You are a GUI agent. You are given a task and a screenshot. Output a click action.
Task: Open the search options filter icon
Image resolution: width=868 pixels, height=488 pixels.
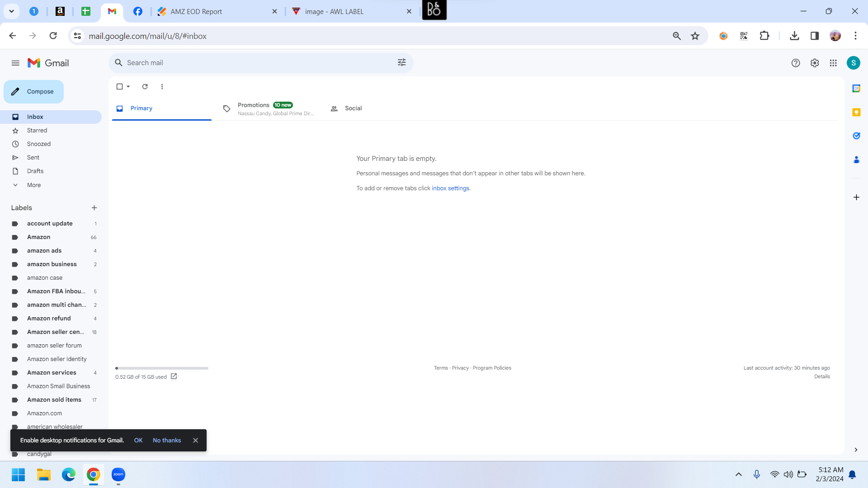point(401,63)
